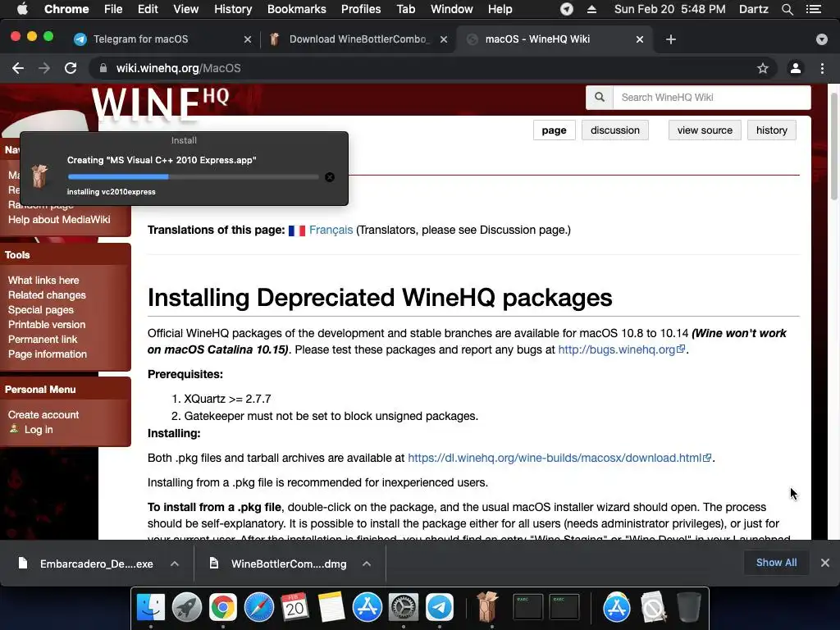
Task: Open 'Related changes' sidebar link
Action: [47, 295]
